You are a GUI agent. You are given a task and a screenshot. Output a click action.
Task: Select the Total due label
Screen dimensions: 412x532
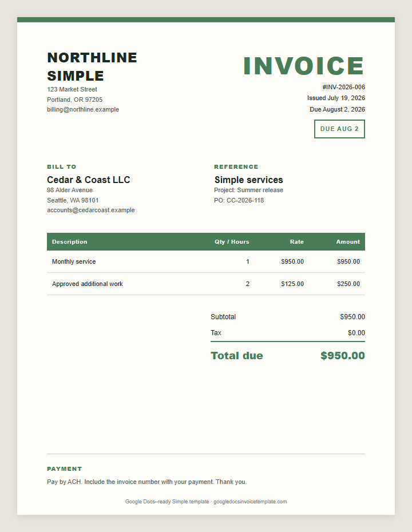(237, 356)
